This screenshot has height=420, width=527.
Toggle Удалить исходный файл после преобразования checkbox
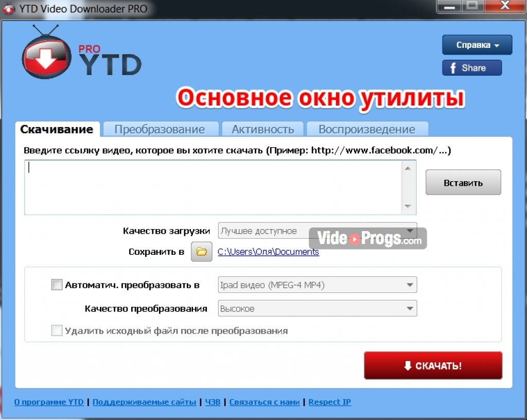[x=57, y=330]
